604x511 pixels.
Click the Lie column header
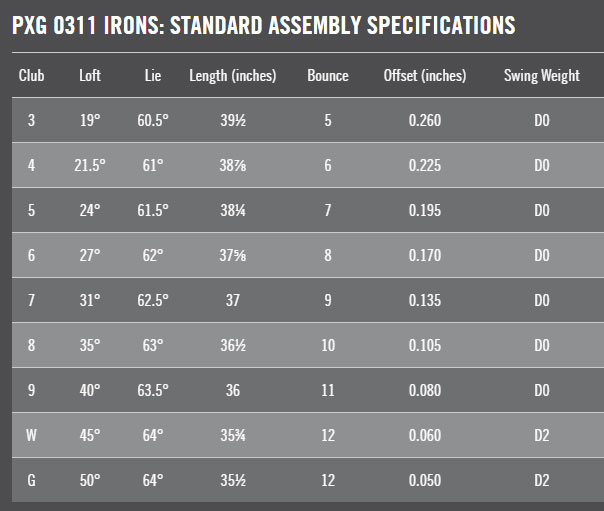click(152, 76)
